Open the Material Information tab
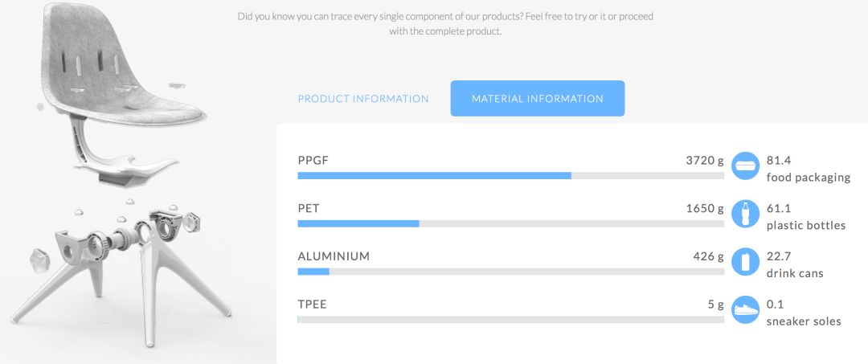The image size is (868, 364). click(538, 99)
